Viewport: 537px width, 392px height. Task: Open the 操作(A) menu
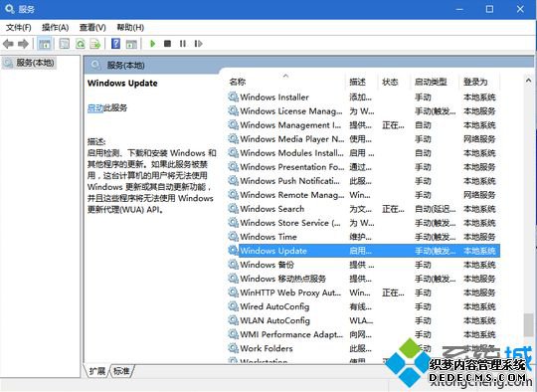coord(55,28)
